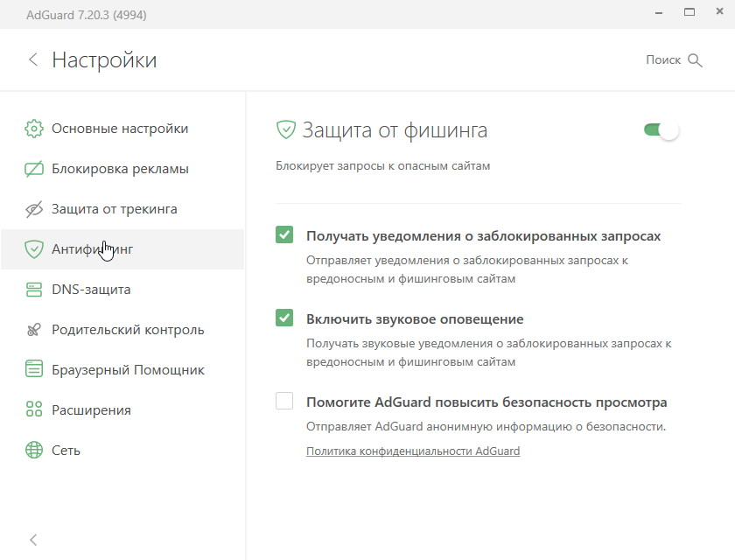Image resolution: width=735 pixels, height=560 pixels.
Task: Click the gear icon for Основные настройки
Action: pos(34,129)
